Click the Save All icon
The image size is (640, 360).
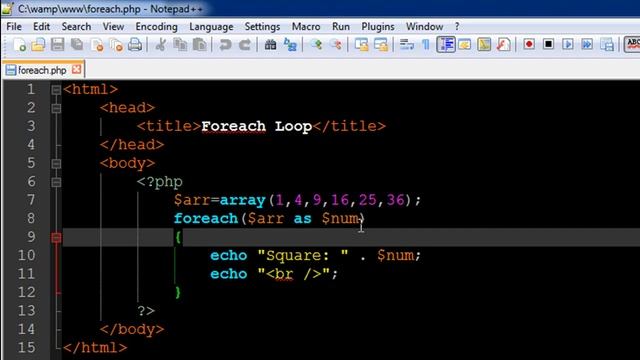click(77, 44)
